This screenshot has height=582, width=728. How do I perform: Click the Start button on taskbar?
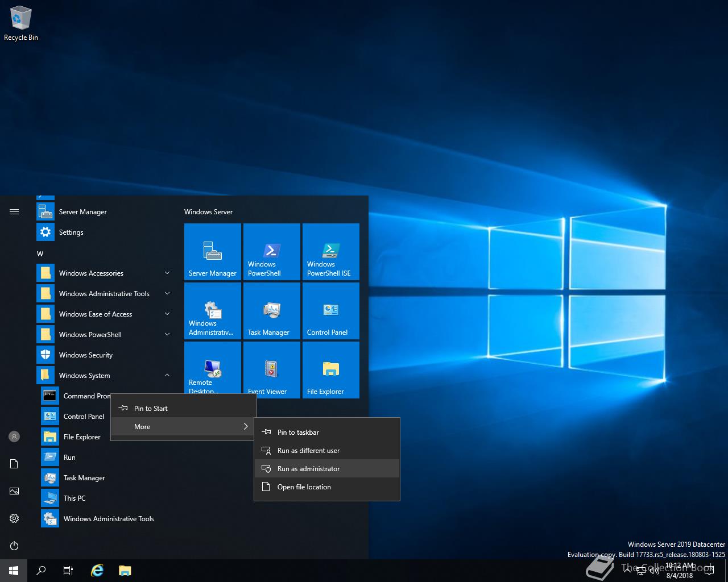pos(14,571)
